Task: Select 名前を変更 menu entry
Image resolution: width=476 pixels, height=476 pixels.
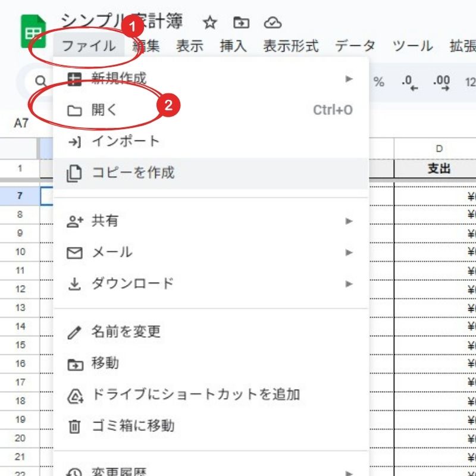Action: pyautogui.click(x=211, y=332)
